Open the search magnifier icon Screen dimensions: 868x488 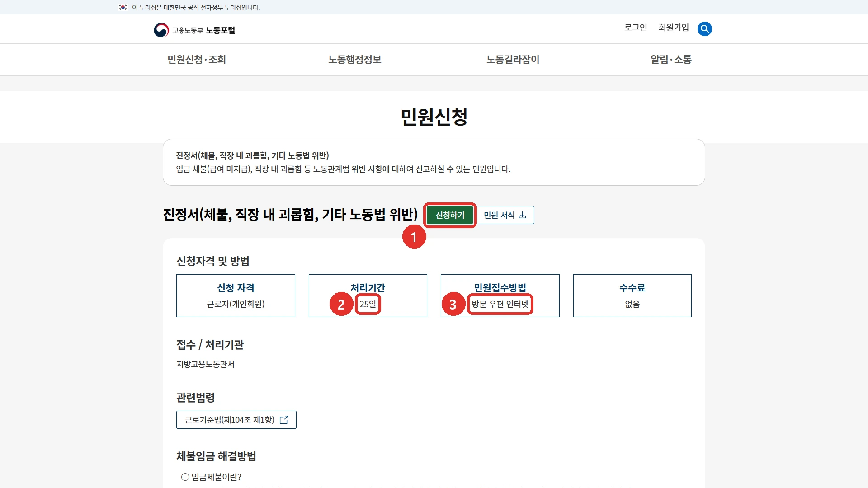(x=704, y=29)
